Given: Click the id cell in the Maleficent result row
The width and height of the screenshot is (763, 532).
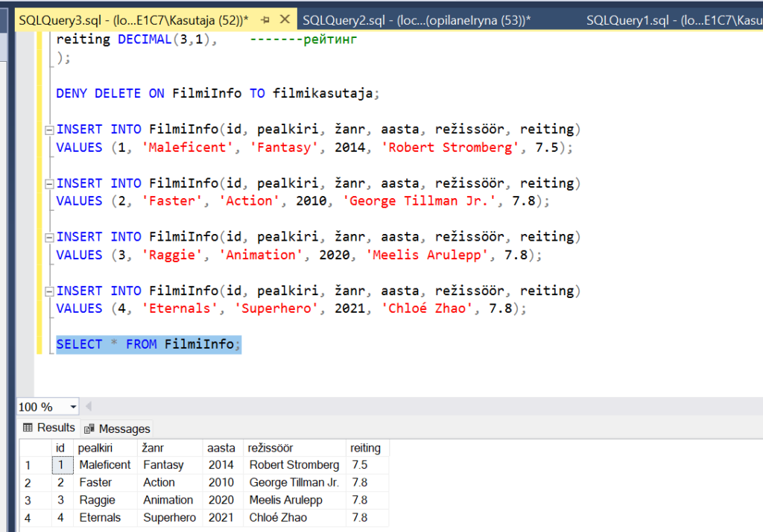Looking at the screenshot, I should [x=63, y=466].
